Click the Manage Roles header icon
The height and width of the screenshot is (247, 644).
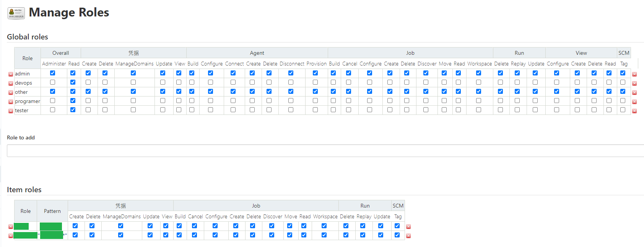pyautogui.click(x=16, y=13)
